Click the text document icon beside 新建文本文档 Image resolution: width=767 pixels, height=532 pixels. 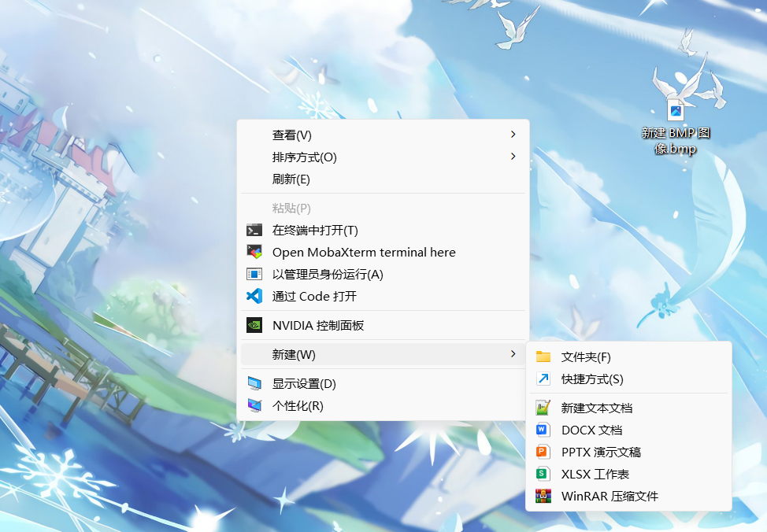pyautogui.click(x=543, y=408)
